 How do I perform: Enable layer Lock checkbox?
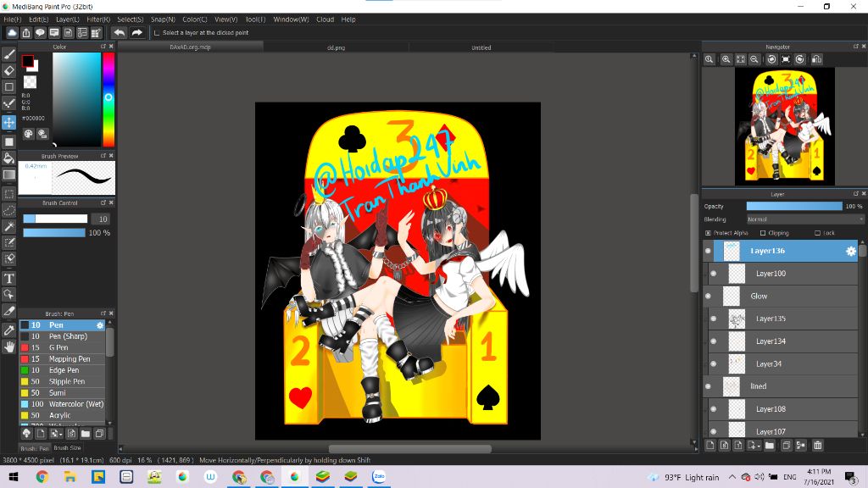[x=817, y=233]
